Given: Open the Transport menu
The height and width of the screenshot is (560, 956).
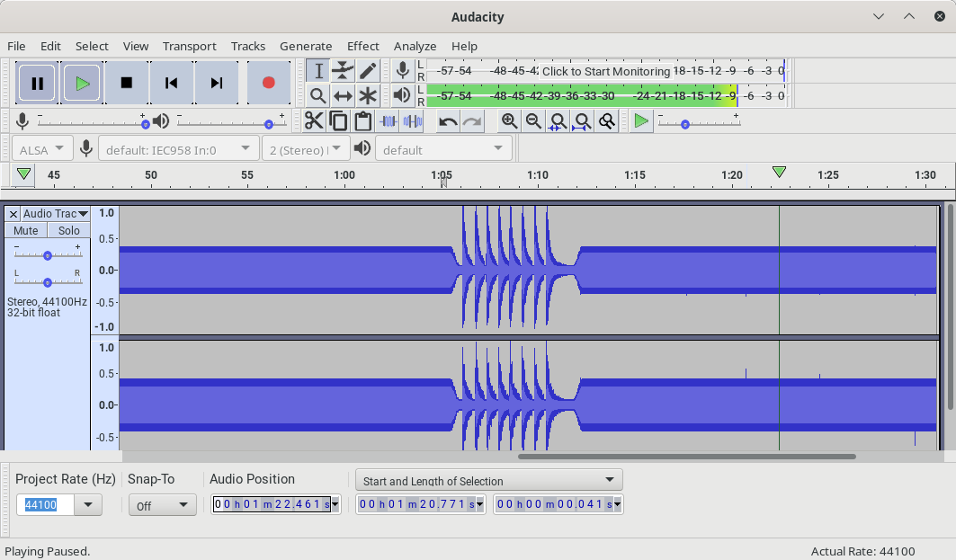Looking at the screenshot, I should [189, 47].
